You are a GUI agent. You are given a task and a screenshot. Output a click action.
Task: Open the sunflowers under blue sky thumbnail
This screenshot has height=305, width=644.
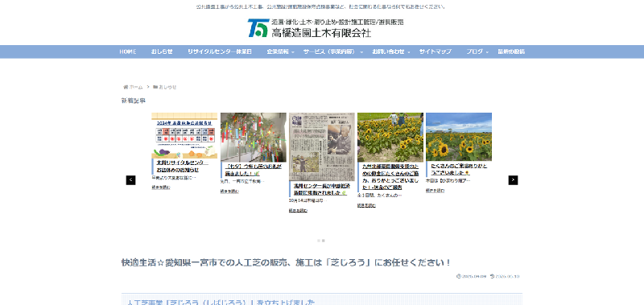point(459,137)
